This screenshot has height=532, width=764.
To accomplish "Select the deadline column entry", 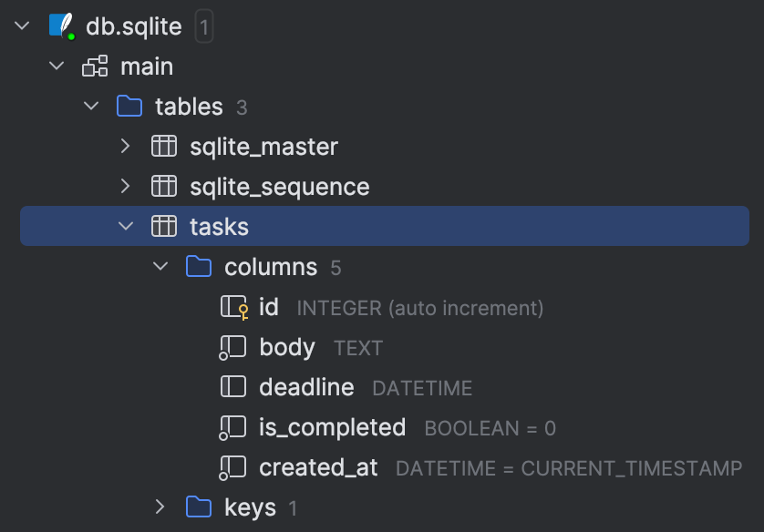I will click(x=306, y=386).
